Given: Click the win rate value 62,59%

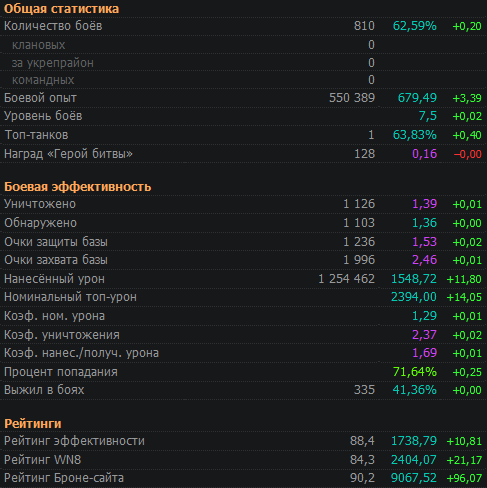Looking at the screenshot, I should 415,26.
